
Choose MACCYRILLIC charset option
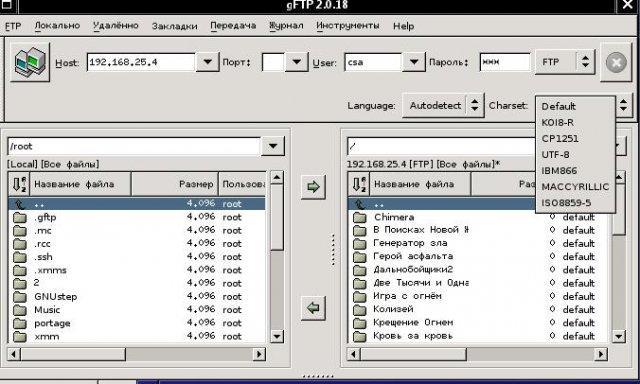[x=575, y=187]
